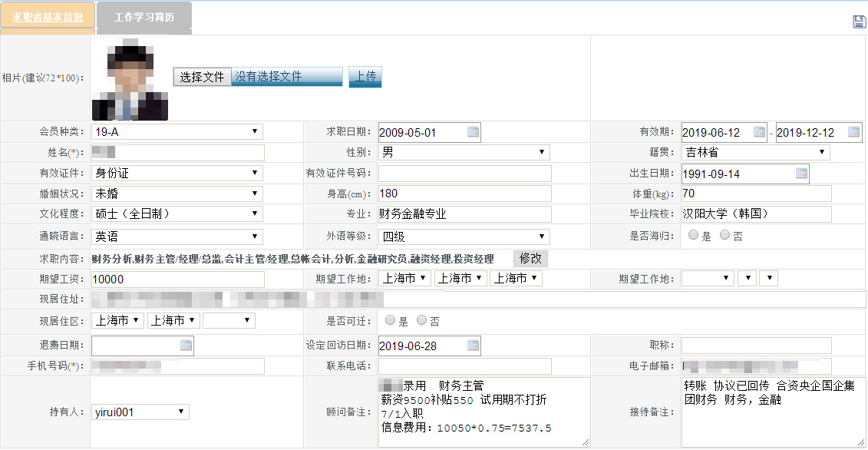Click the 顾问备注 text area

tap(484, 412)
